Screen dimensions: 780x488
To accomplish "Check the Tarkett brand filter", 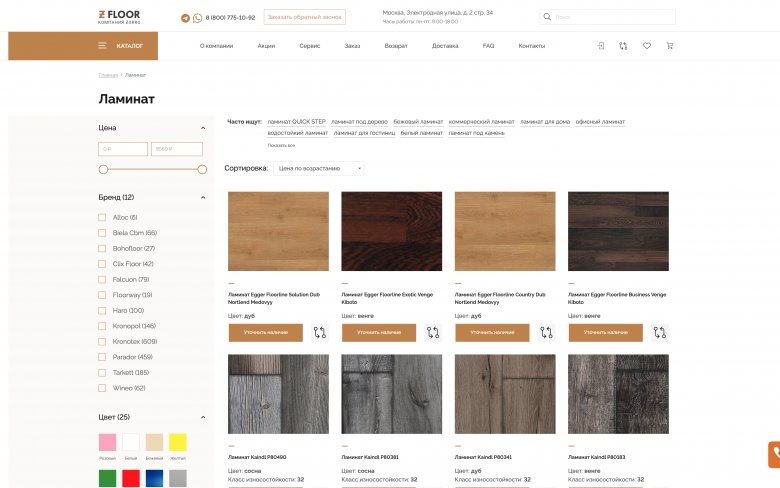I will 102,373.
